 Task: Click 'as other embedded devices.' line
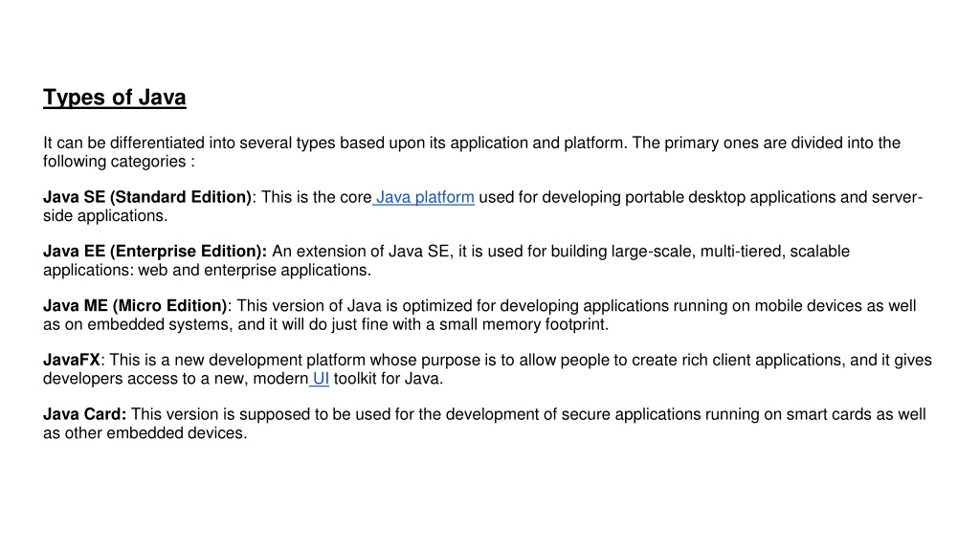[x=145, y=433]
